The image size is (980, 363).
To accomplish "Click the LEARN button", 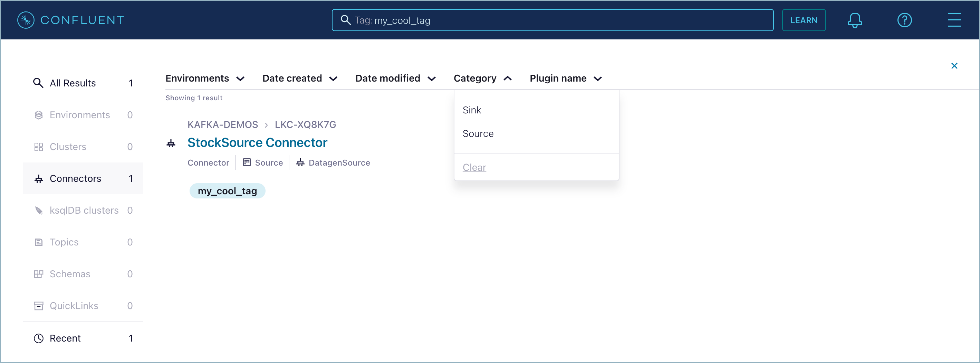I will tap(804, 20).
